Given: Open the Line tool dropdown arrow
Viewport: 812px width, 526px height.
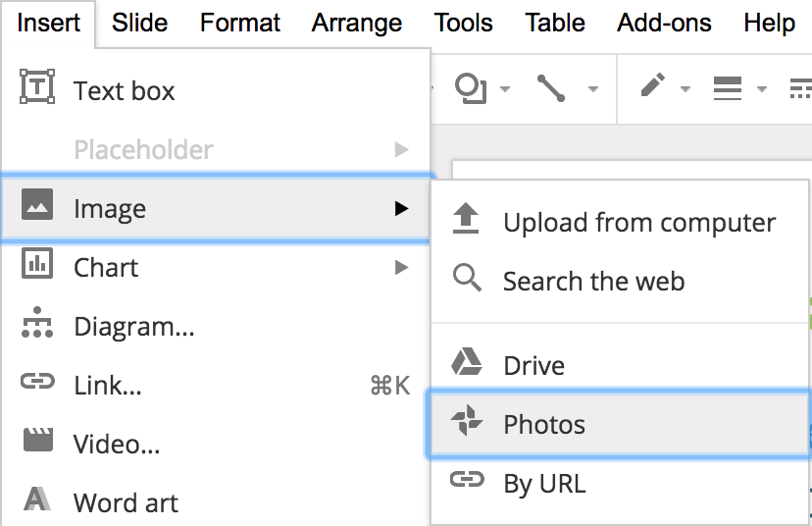Looking at the screenshot, I should click(x=592, y=89).
